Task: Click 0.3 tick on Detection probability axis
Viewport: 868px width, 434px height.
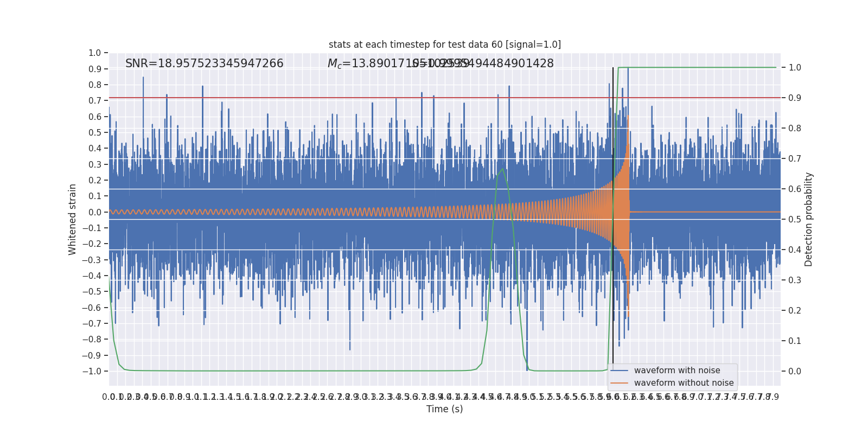Action: [795, 280]
